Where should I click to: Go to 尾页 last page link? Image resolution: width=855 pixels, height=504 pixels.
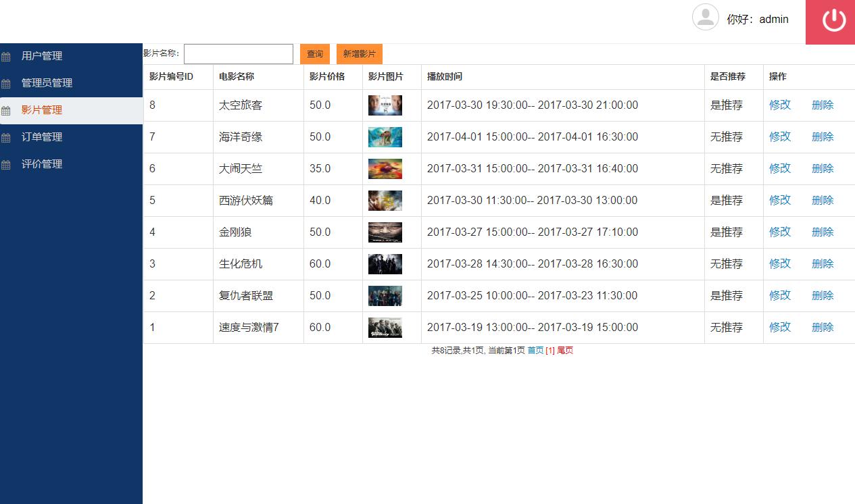(565, 351)
